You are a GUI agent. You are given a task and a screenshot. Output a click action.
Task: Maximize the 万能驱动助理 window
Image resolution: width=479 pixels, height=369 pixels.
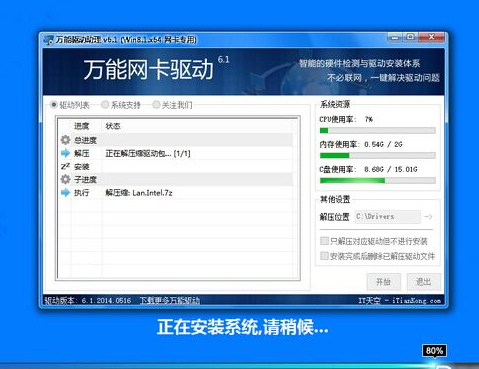(410, 37)
